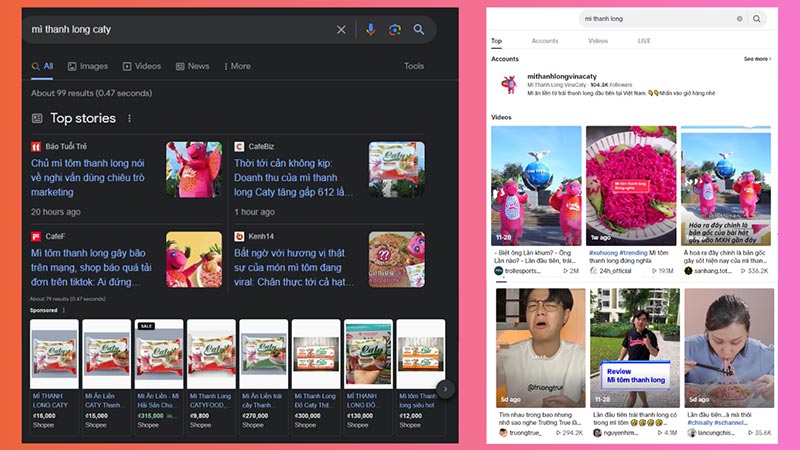
Task: Switch to TikTok Accounts tab
Action: click(x=545, y=41)
